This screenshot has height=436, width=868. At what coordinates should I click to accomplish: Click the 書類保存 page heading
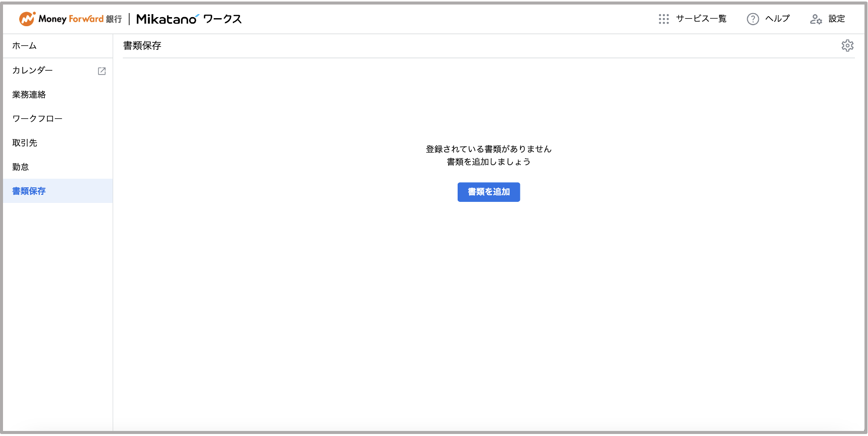(x=142, y=46)
